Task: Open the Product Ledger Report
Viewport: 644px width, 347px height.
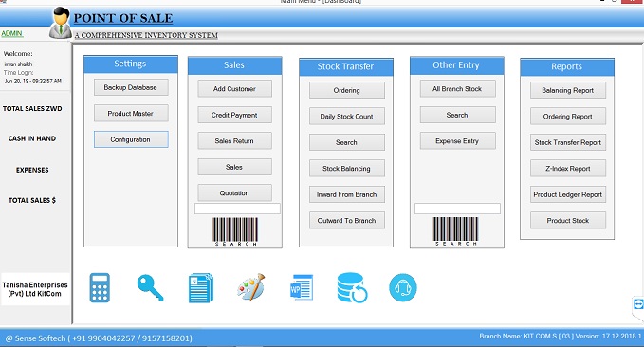Action: (x=568, y=194)
